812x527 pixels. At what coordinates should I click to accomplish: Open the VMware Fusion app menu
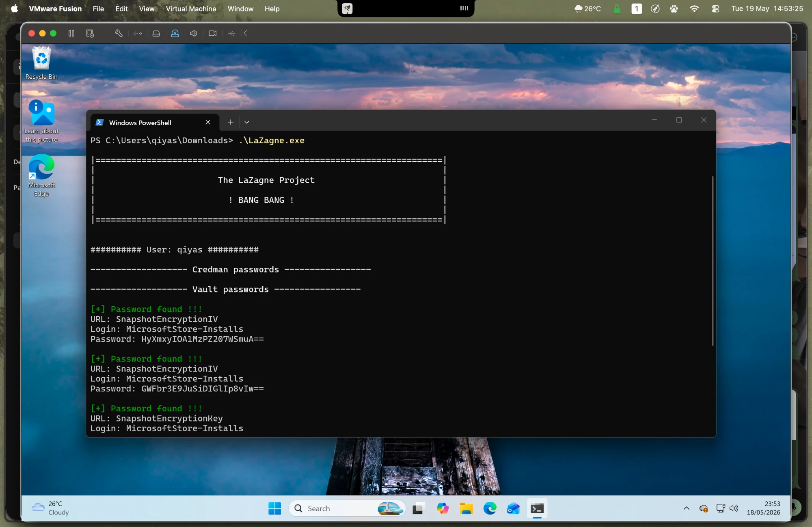(55, 9)
